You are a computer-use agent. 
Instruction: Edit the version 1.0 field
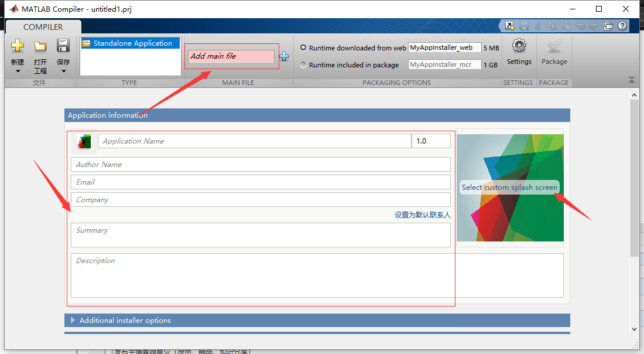[431, 141]
